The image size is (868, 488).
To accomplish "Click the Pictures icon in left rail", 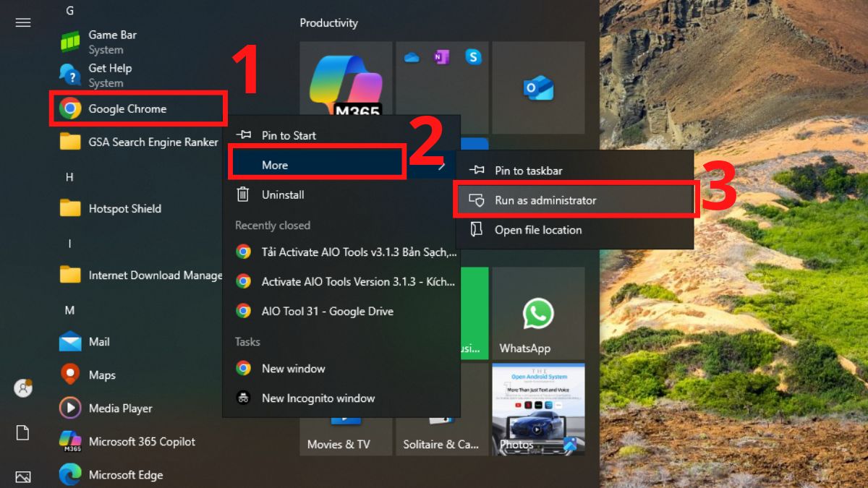I will [23, 477].
